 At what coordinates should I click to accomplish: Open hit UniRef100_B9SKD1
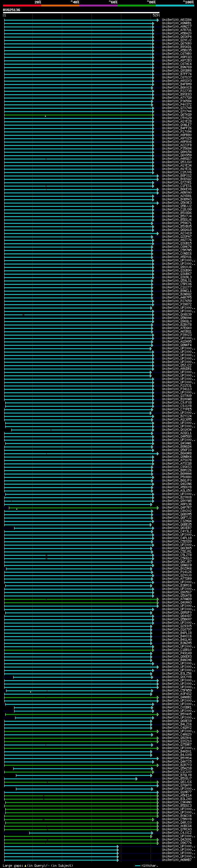click(x=176, y=47)
